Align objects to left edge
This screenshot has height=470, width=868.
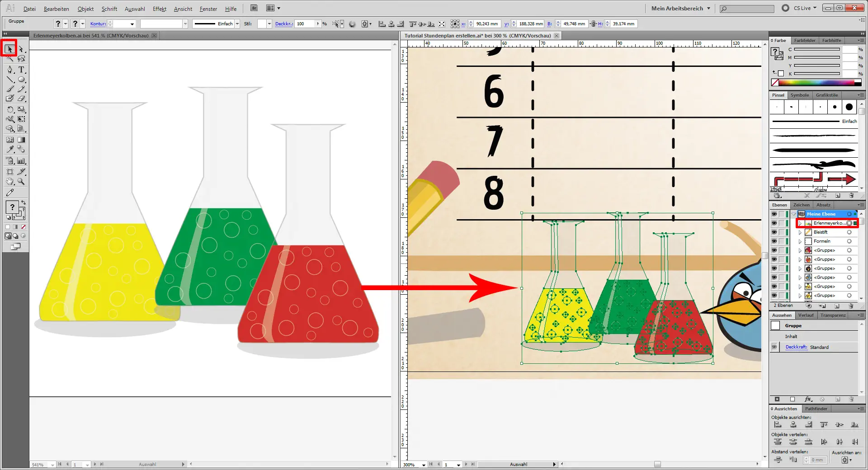(778, 425)
